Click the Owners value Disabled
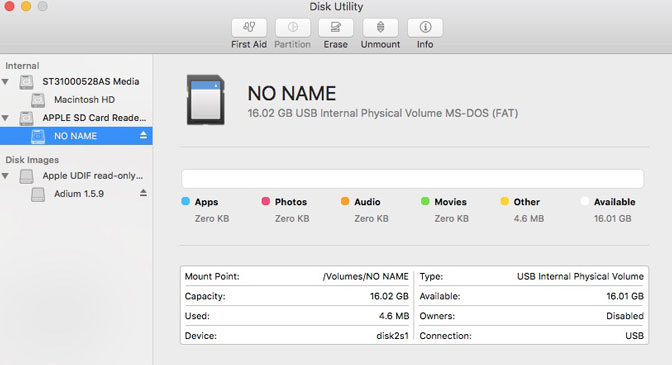This screenshot has height=365, width=672. [625, 316]
